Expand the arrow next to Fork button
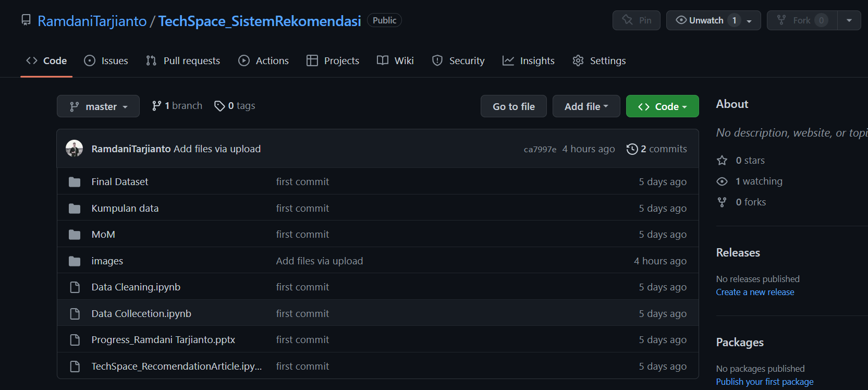Image resolution: width=868 pixels, height=390 pixels. point(849,20)
